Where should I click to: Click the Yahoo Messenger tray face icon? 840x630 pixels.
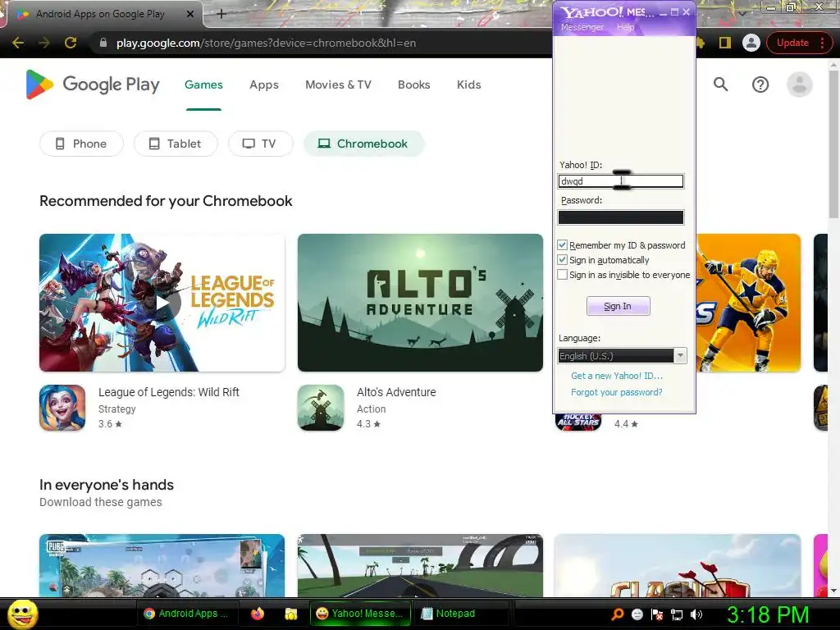click(x=637, y=614)
